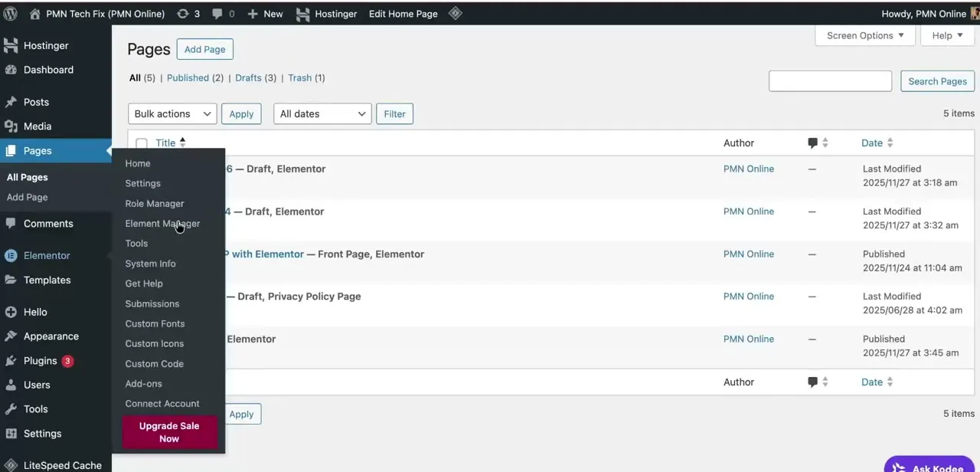The image size is (980, 472).
Task: Sort by header comment bubble icon
Action: (812, 143)
